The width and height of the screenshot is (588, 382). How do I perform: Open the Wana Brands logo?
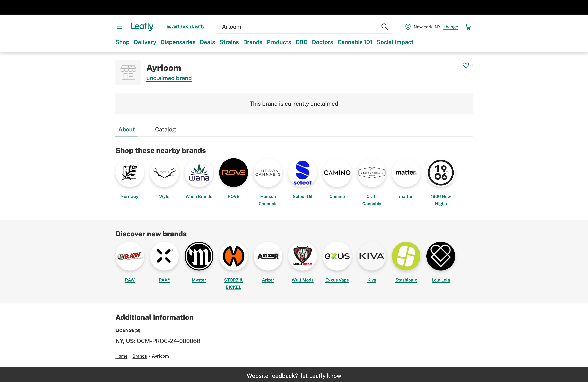pos(199,172)
